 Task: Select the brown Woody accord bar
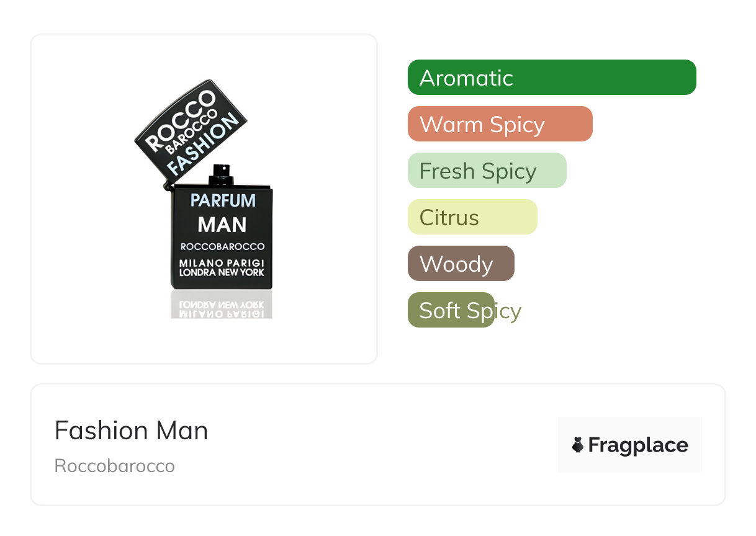[461, 264]
